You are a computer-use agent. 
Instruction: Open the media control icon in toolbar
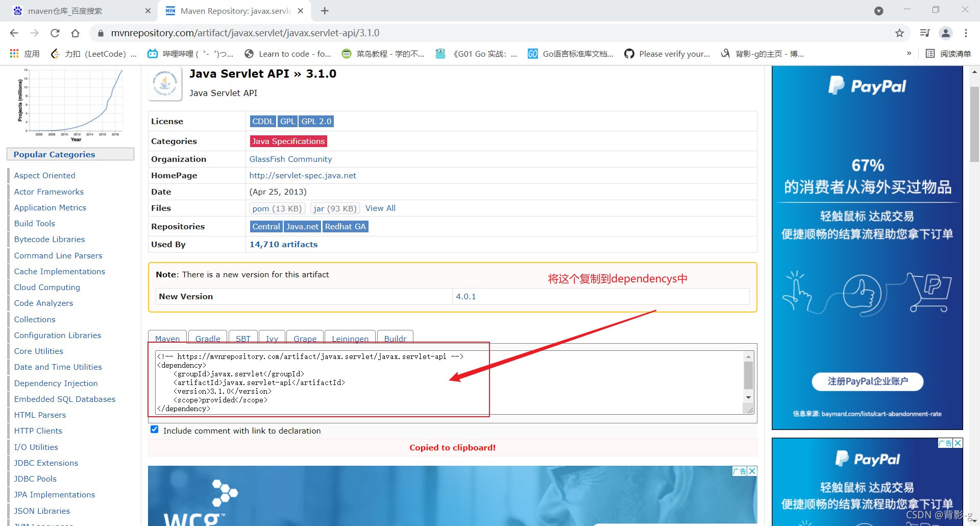[x=924, y=33]
